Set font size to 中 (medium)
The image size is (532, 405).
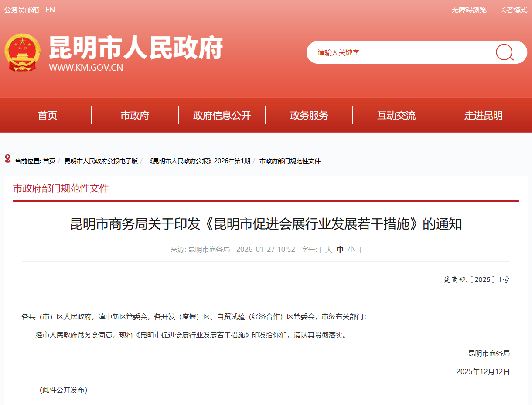[340, 250]
